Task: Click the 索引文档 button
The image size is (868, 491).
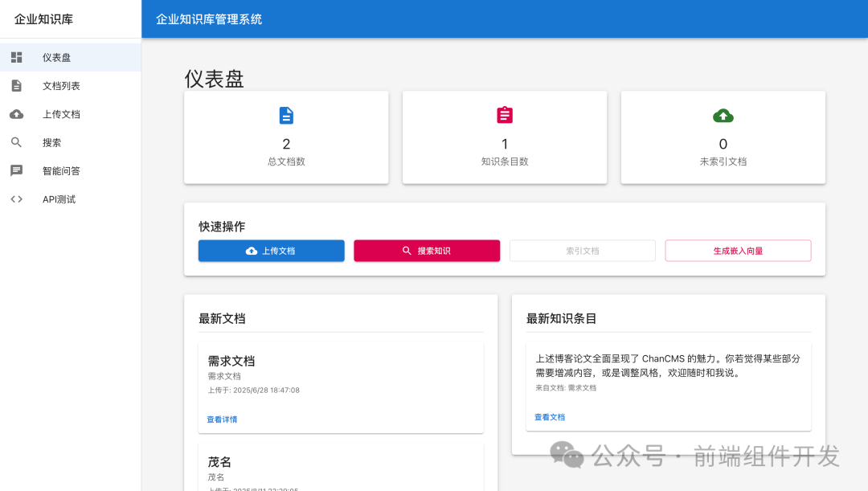Action: [x=582, y=250]
